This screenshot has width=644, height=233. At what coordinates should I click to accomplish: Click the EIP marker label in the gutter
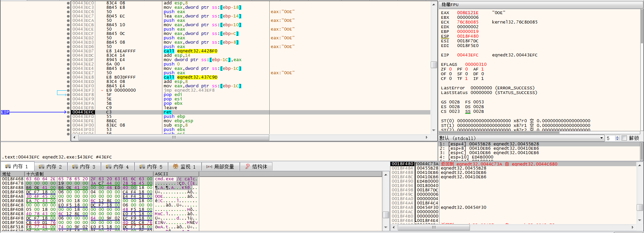click(5, 112)
